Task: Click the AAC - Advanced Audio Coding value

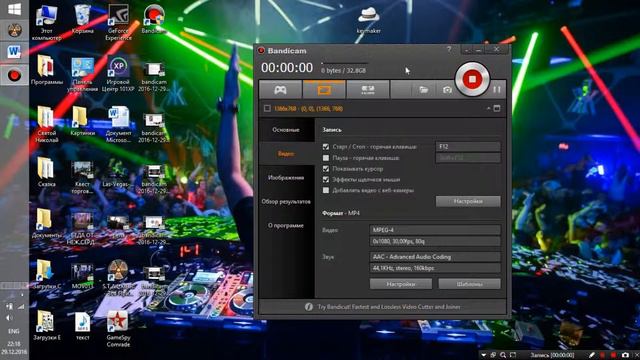Action: 435,257
